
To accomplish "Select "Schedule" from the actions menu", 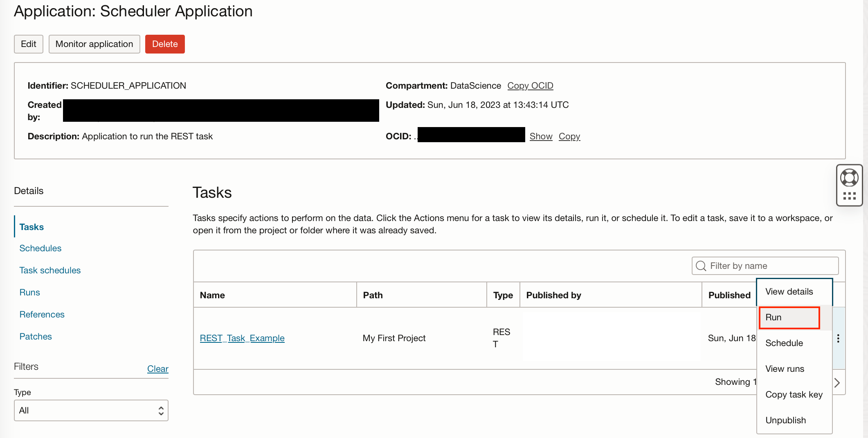I will [x=784, y=343].
